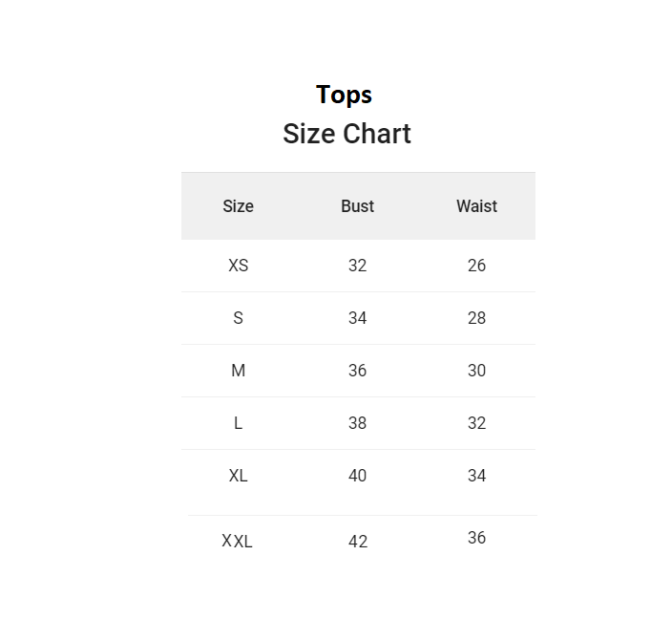This screenshot has height=619, width=672.
Task: Click the XXL size cell
Action: [237, 541]
